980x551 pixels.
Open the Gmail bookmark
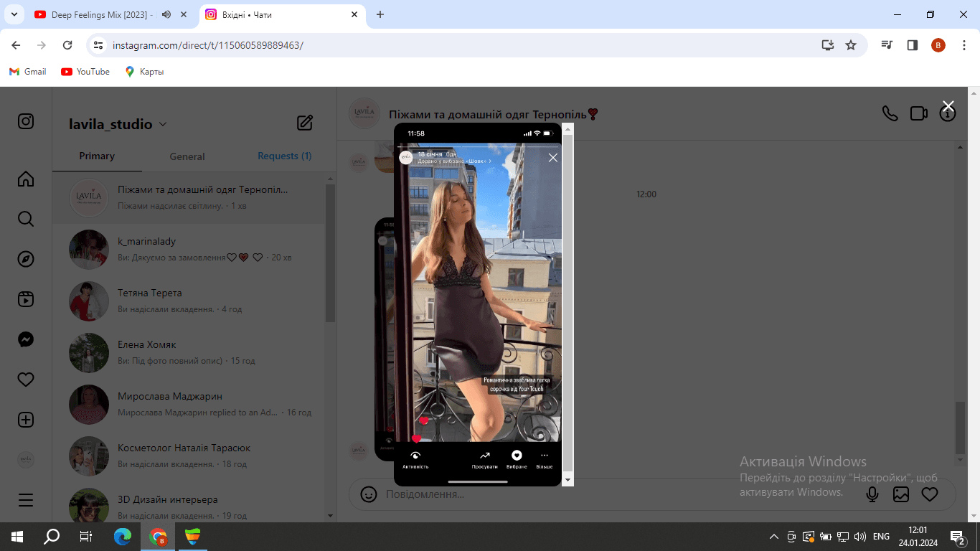[28, 72]
